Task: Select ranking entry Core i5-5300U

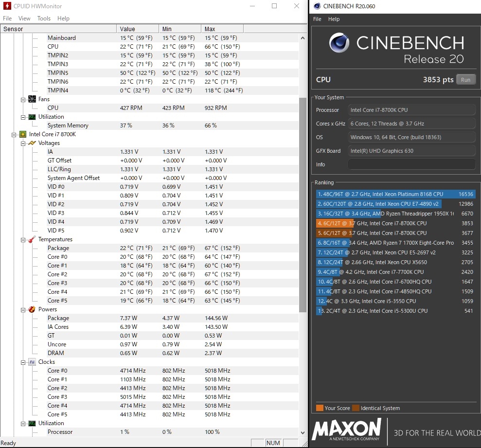Action: (396, 311)
